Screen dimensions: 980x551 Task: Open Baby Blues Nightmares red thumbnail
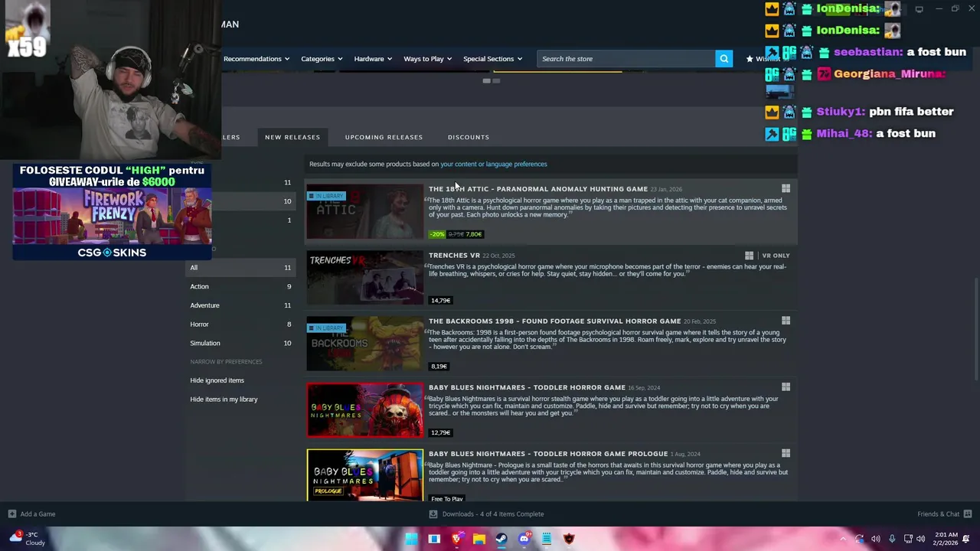click(x=364, y=410)
